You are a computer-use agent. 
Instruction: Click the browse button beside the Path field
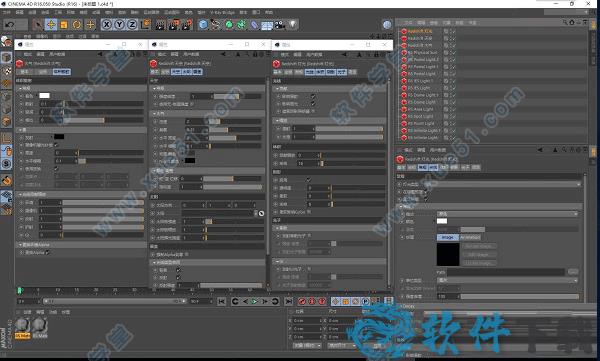tap(573, 272)
